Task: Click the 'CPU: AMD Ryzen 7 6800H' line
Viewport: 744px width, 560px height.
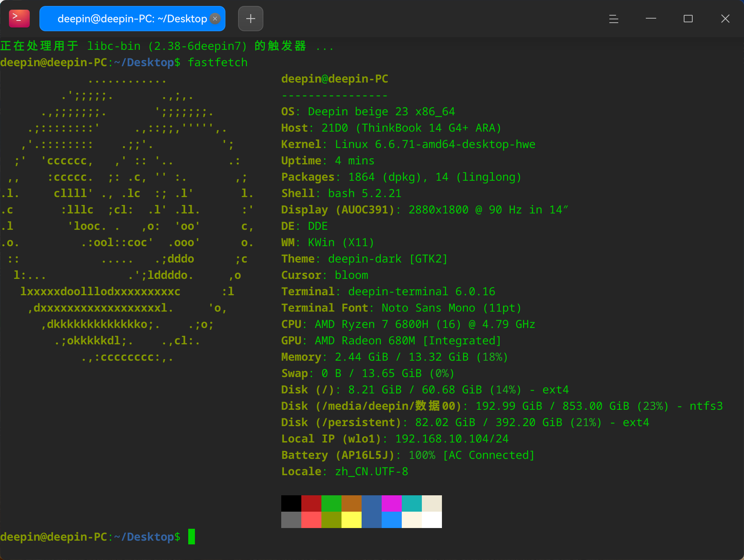Action: click(408, 324)
